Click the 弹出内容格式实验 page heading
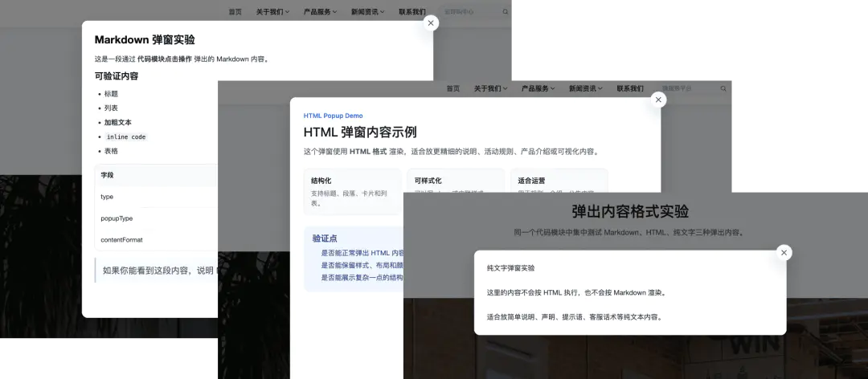Screen dimensions: 868x379 point(630,211)
